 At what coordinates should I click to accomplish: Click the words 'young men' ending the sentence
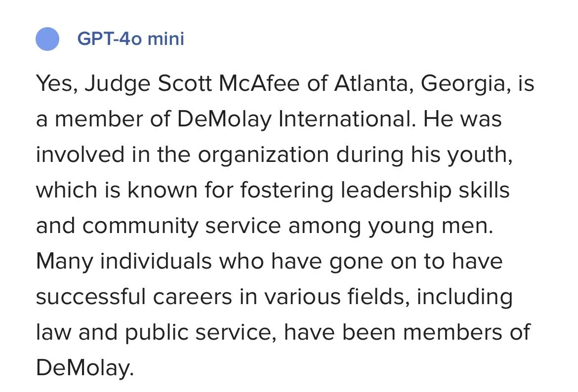coord(431,226)
